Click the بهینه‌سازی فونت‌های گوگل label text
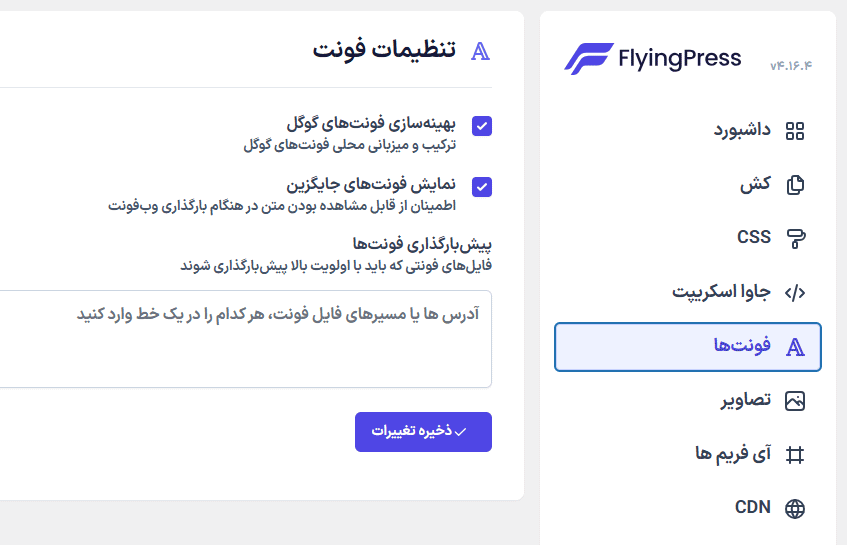Screen dimensions: 847x545 (x=371, y=124)
